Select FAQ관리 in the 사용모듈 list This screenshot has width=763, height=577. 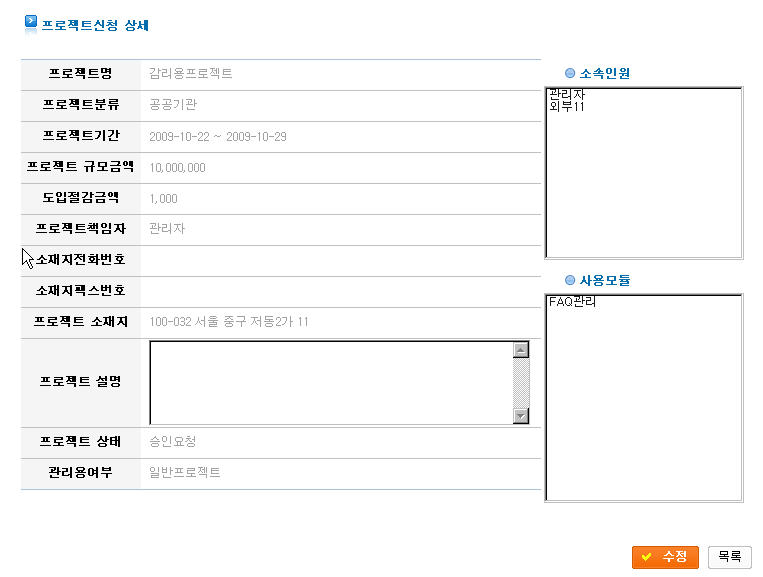point(572,302)
